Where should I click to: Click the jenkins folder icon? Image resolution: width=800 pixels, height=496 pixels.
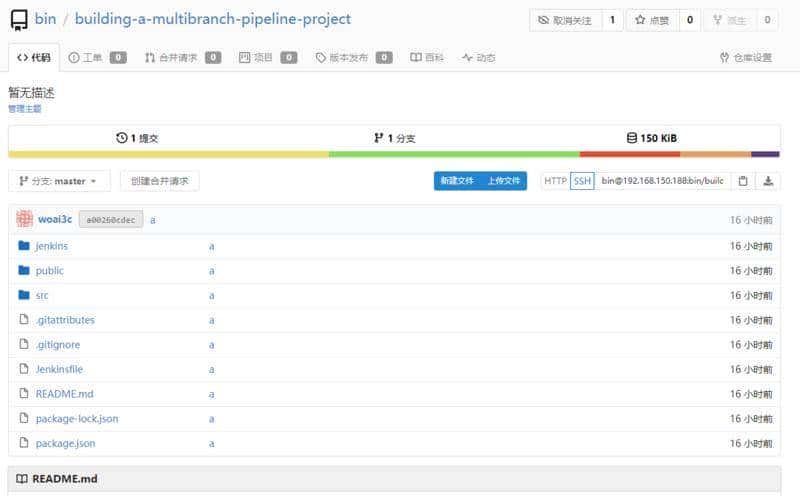[24, 245]
